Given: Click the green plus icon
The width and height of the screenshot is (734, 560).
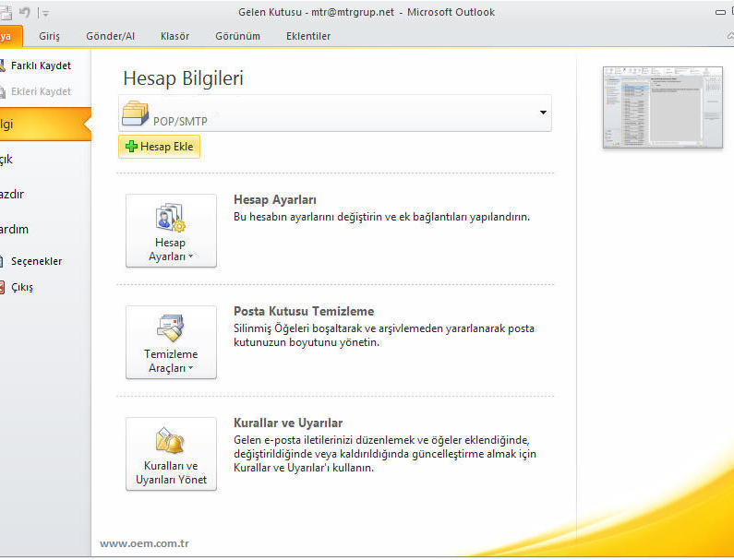Looking at the screenshot, I should click(x=131, y=147).
